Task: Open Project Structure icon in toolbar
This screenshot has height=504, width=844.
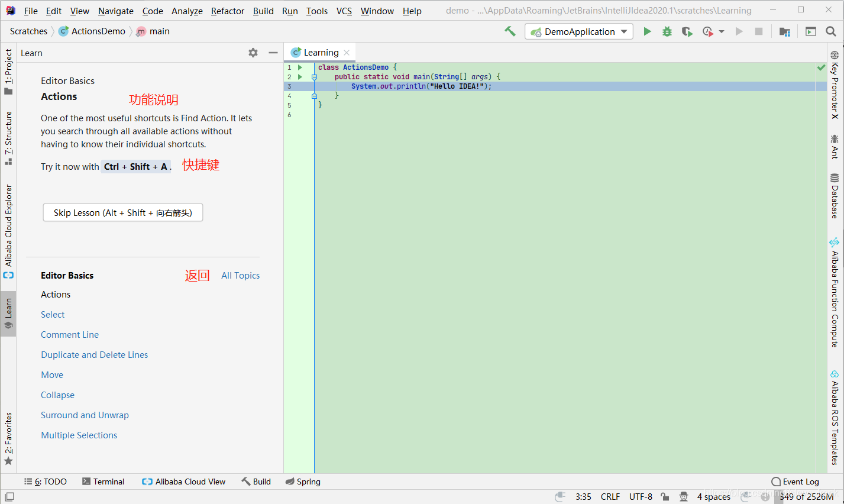Action: (x=785, y=31)
